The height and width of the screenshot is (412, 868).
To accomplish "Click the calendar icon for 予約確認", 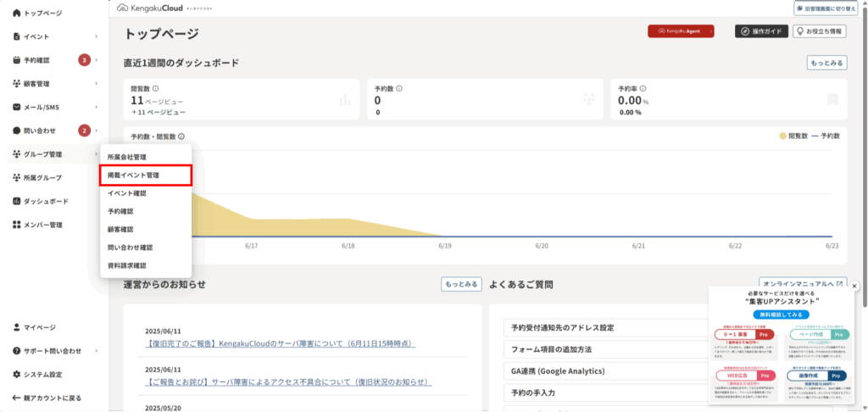I will [17, 60].
